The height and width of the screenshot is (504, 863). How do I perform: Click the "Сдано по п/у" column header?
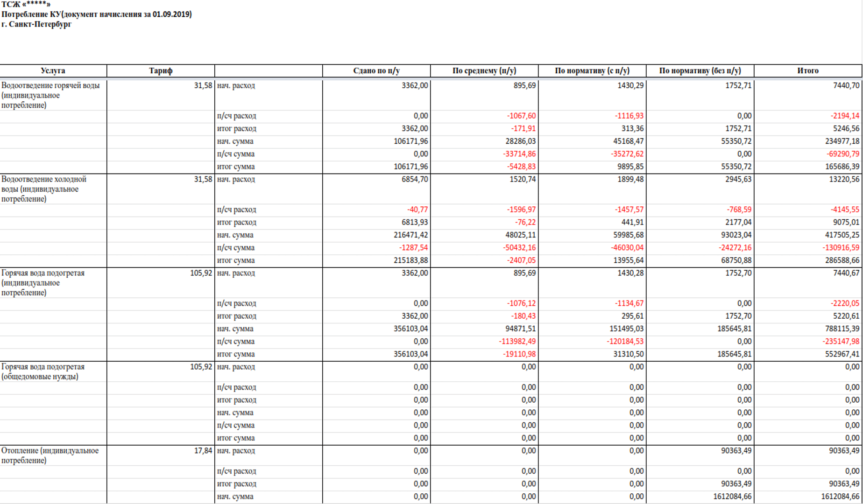tap(376, 71)
